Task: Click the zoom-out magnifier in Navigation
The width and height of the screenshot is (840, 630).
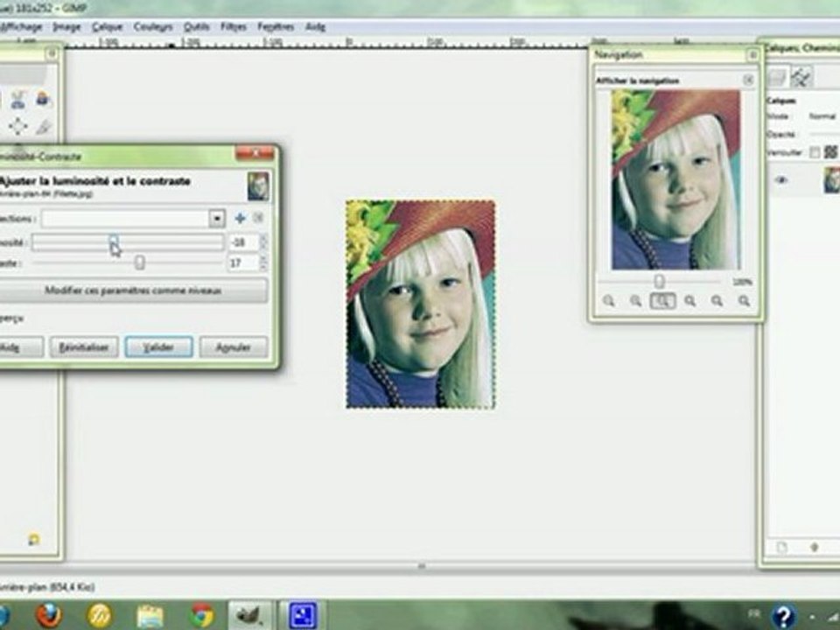Action: [609, 301]
